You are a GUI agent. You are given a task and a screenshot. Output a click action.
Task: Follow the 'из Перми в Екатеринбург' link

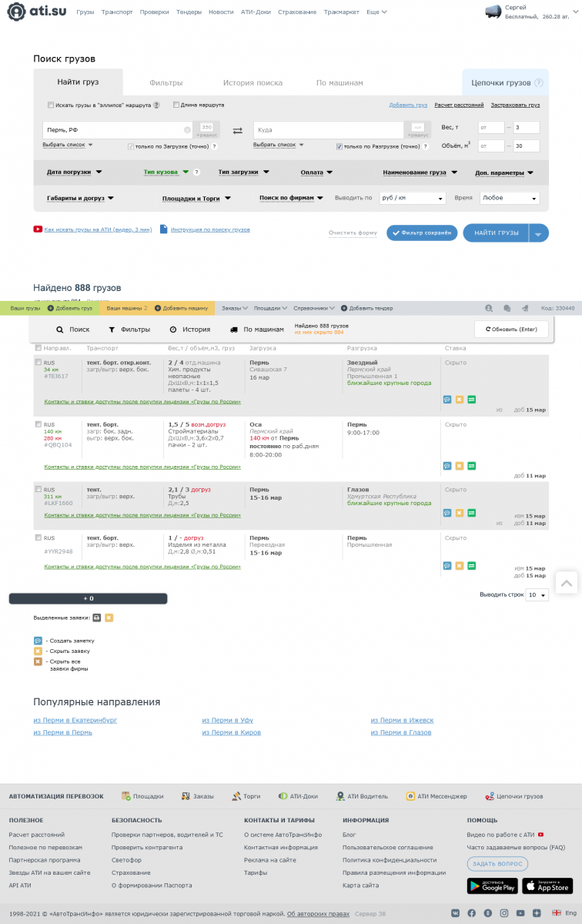(75, 721)
